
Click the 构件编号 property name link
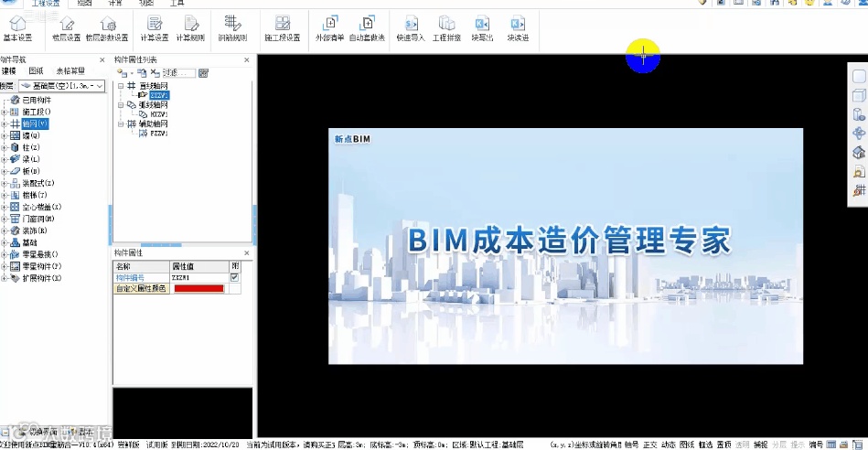130,278
